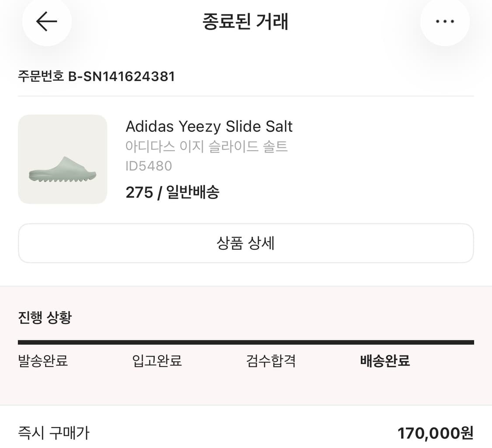Image resolution: width=492 pixels, height=448 pixels.
Task: Select the 발송완료 shipping status step
Action: (x=42, y=360)
